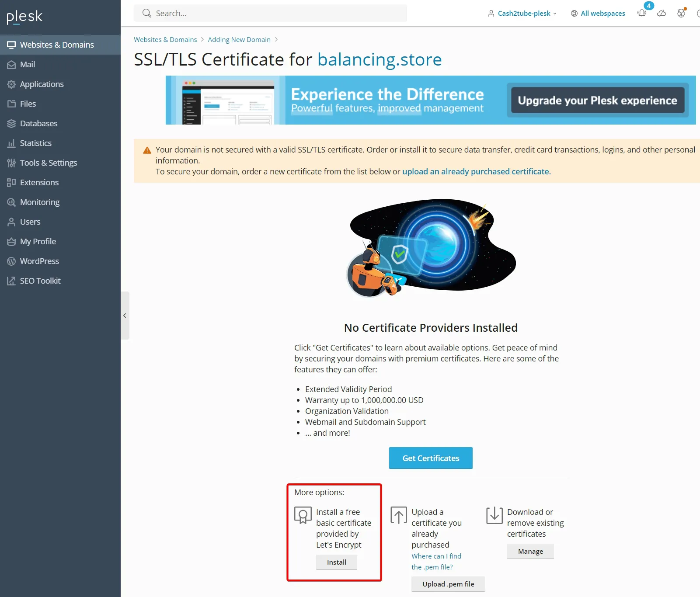Viewport: 700px width, 597px height.
Task: Collapse the sidebar with the arrow handle
Action: click(x=125, y=316)
